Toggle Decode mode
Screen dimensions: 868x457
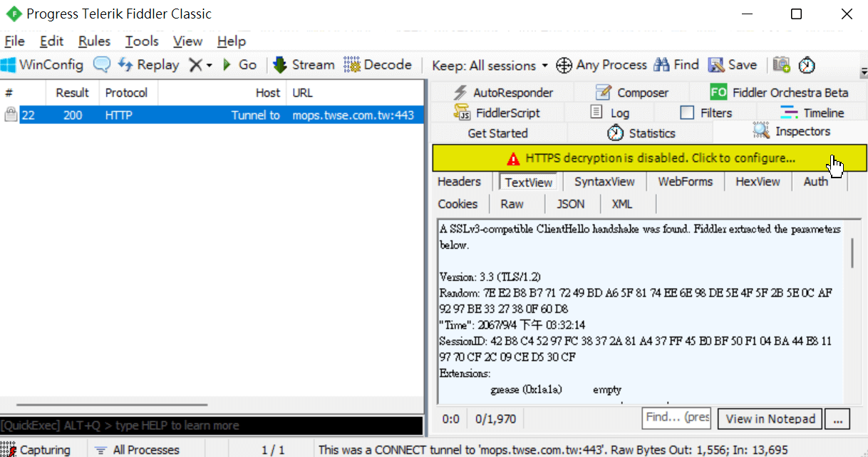(x=378, y=65)
